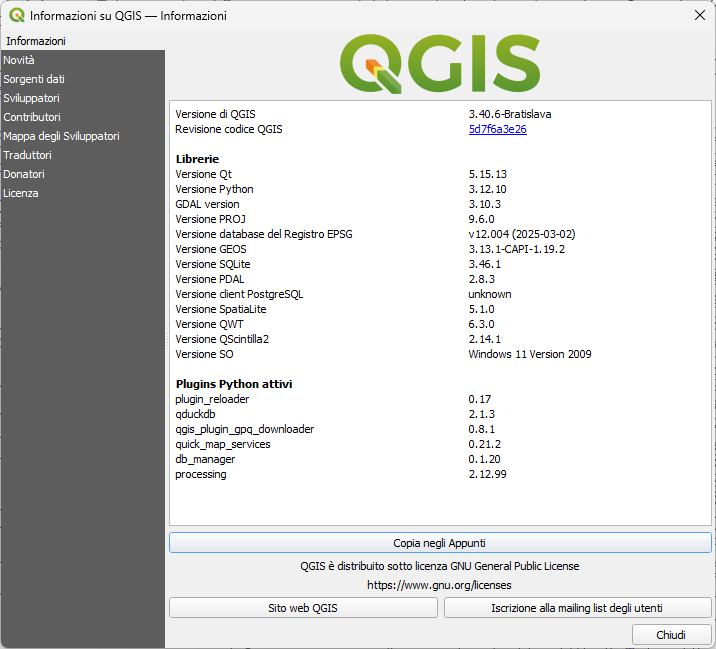Click the plugin_reloader entry
Viewport: 716px width, 649px height.
coord(212,399)
